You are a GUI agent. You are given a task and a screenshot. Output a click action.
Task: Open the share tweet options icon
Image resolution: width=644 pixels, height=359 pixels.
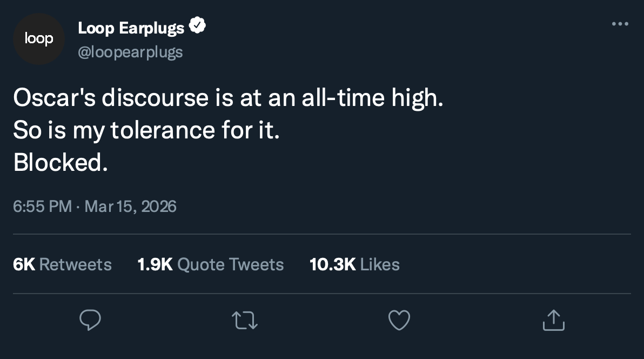pyautogui.click(x=553, y=320)
